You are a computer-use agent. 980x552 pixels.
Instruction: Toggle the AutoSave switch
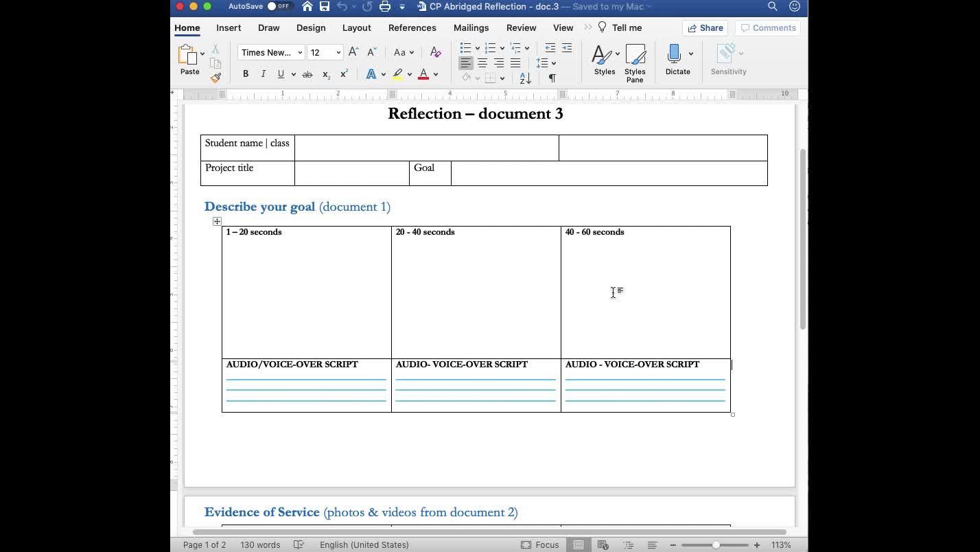click(x=278, y=7)
